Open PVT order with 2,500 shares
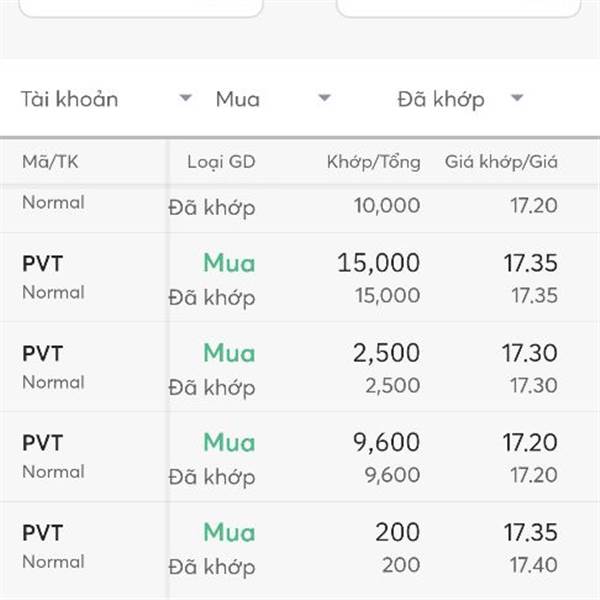Screen dimensions: 600x600 tap(42, 354)
